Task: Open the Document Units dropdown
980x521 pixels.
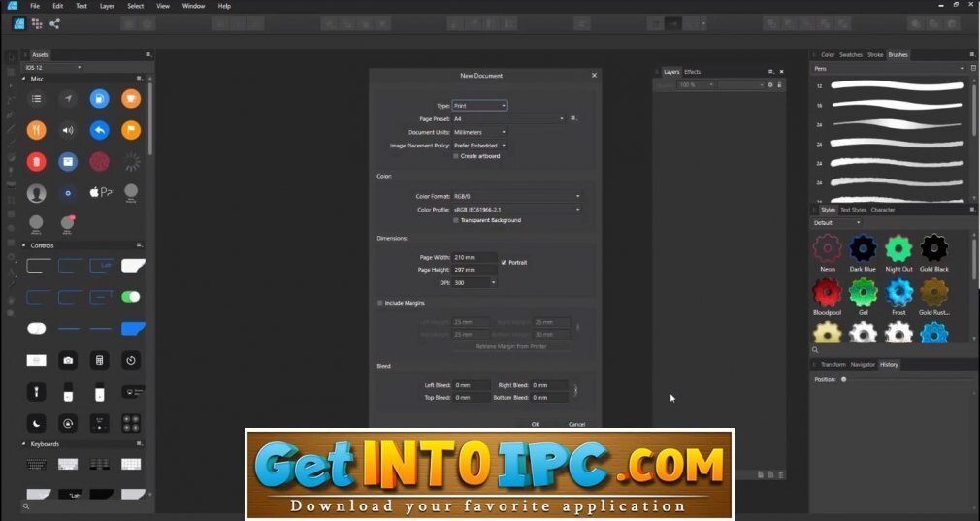Action: click(479, 133)
